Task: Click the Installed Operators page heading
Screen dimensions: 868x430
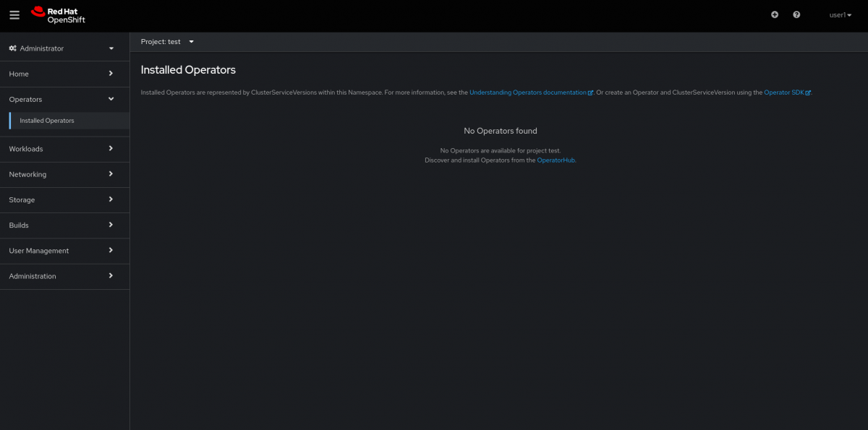Action: pyautogui.click(x=188, y=70)
